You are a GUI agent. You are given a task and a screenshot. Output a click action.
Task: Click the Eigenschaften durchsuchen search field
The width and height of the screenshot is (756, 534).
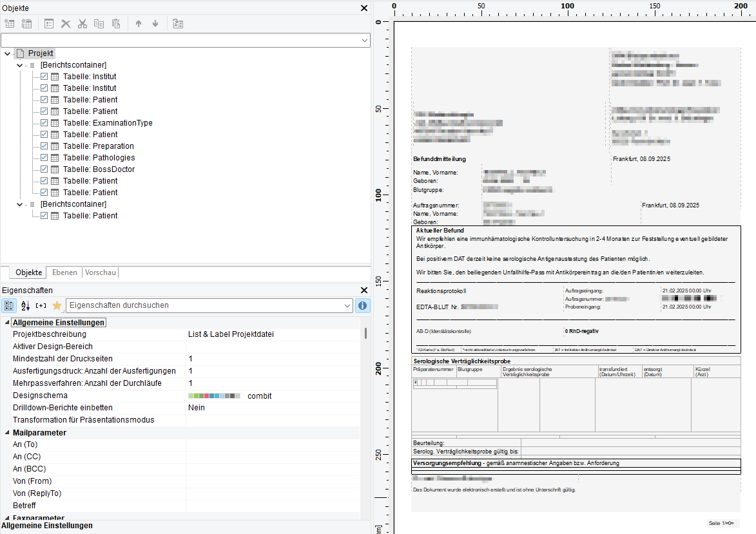[x=205, y=305]
